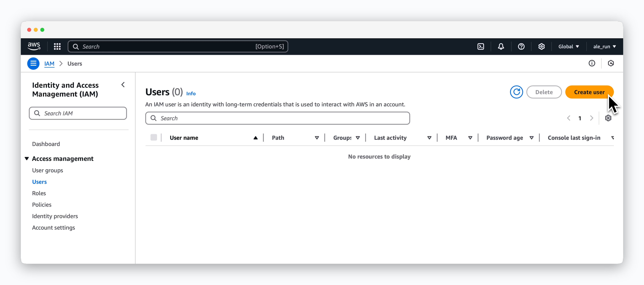Screen dimensions: 644x285
Task: Refresh the Users list
Action: [516, 92]
